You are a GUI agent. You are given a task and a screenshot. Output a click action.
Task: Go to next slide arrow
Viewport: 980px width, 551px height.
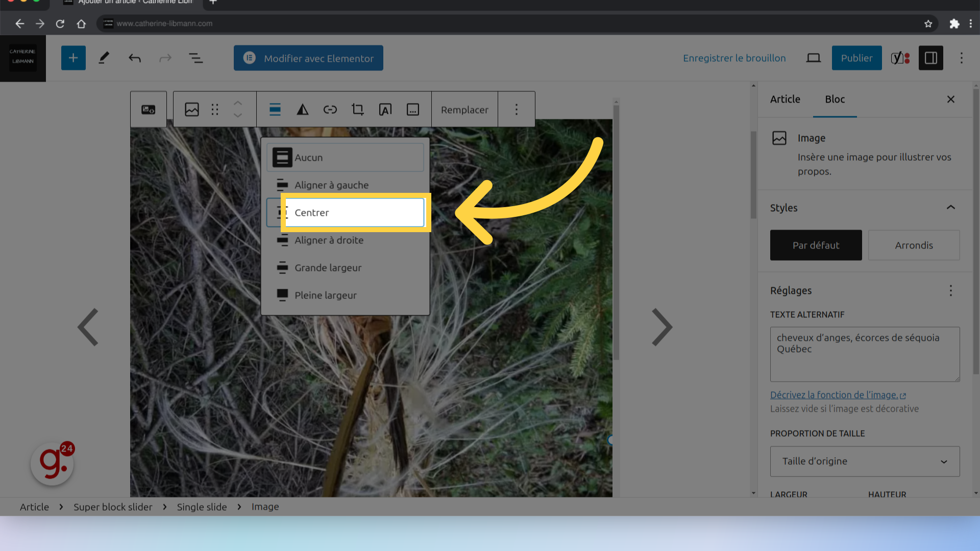point(662,327)
